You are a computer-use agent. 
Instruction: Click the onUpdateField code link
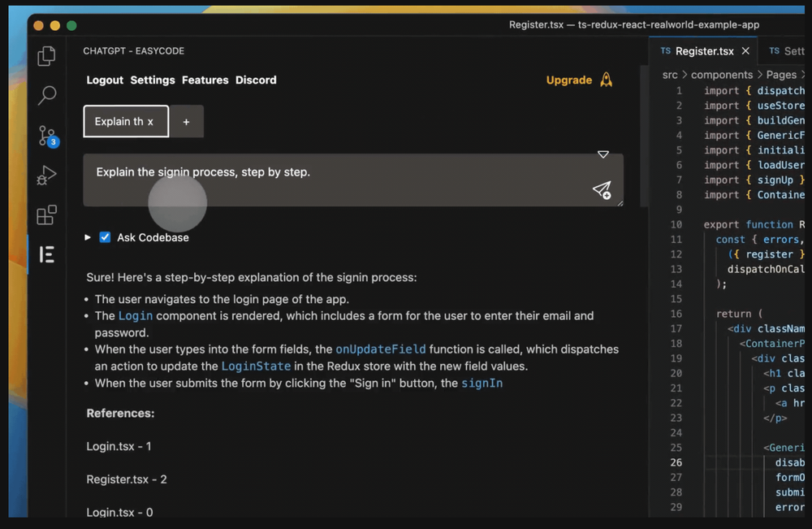click(381, 349)
